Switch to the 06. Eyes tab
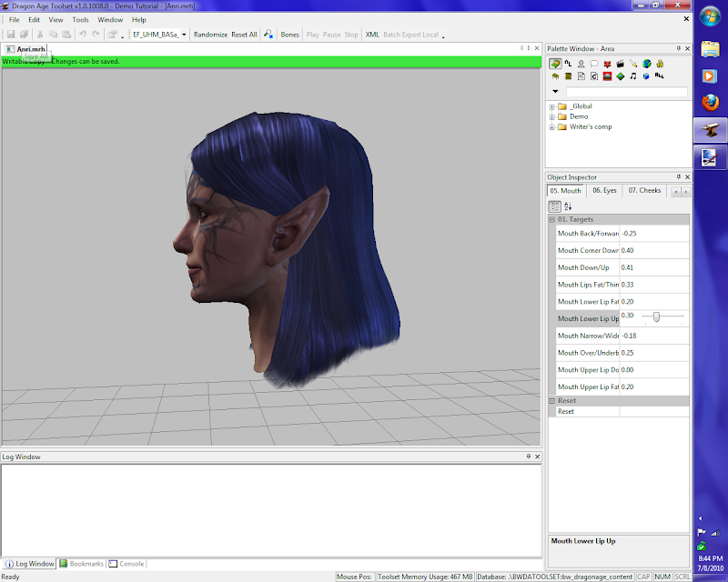This screenshot has height=582, width=728. pos(604,191)
